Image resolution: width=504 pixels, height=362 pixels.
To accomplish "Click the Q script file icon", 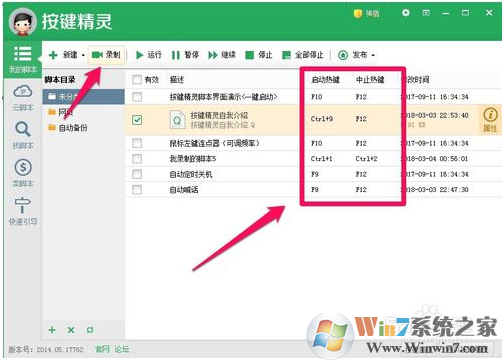I will click(177, 119).
